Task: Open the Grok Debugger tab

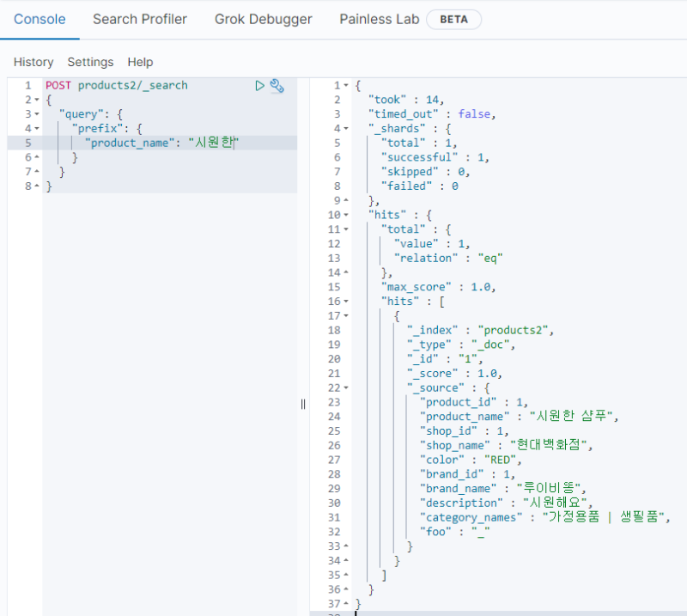Action: click(263, 19)
